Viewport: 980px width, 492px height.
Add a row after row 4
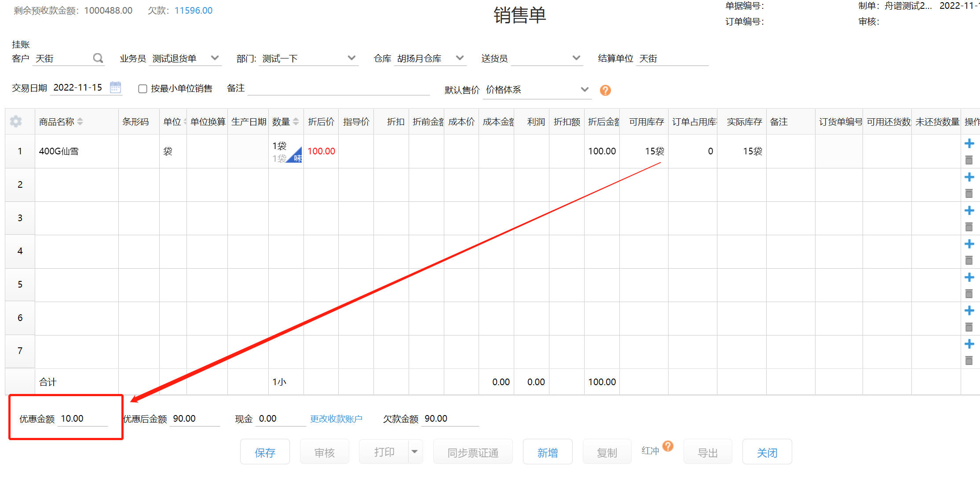pos(969,244)
